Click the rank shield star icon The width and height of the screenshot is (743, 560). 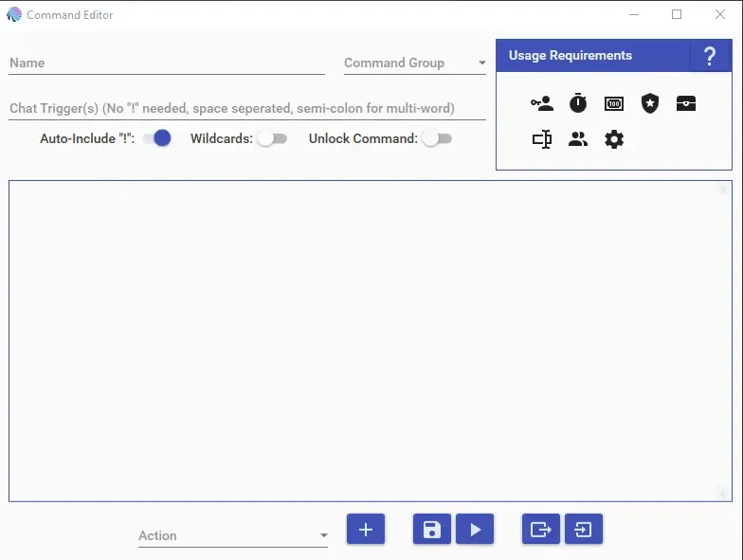pos(649,104)
